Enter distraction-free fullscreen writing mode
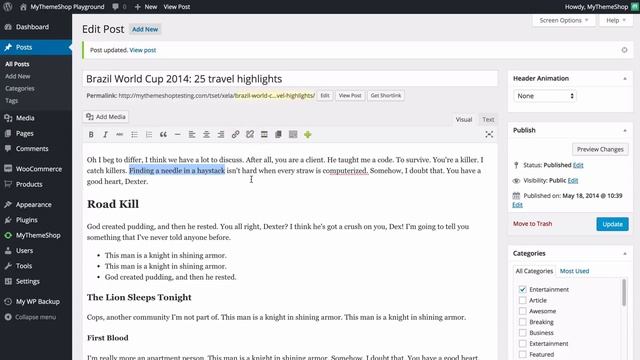The width and height of the screenshot is (640, 360). click(489, 135)
